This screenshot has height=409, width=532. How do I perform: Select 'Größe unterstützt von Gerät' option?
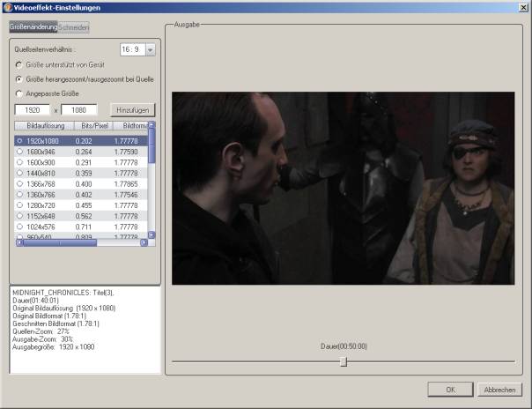[19, 64]
